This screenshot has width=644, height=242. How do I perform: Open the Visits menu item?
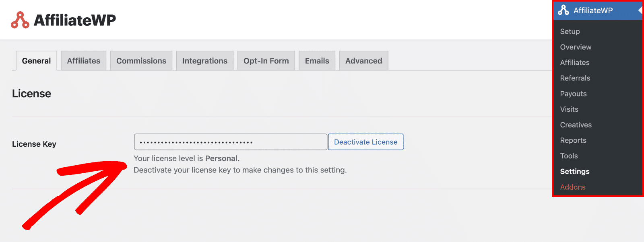point(569,109)
